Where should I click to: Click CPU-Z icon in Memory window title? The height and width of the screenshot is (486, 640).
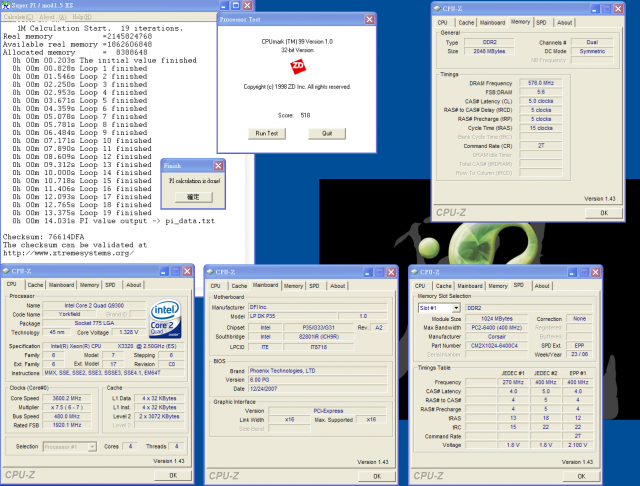[437, 9]
